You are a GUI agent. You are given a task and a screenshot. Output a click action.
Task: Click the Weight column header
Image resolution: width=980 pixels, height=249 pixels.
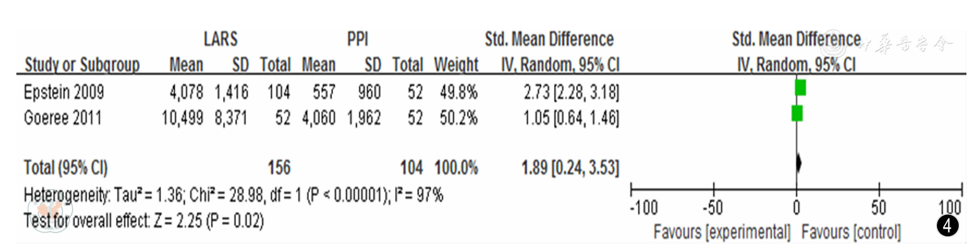(x=456, y=65)
